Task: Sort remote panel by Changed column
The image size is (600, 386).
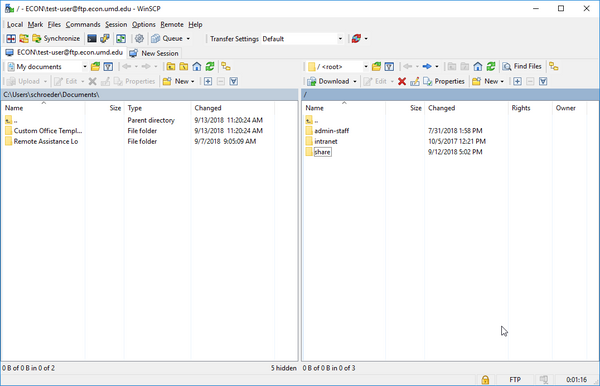Action: click(x=441, y=108)
